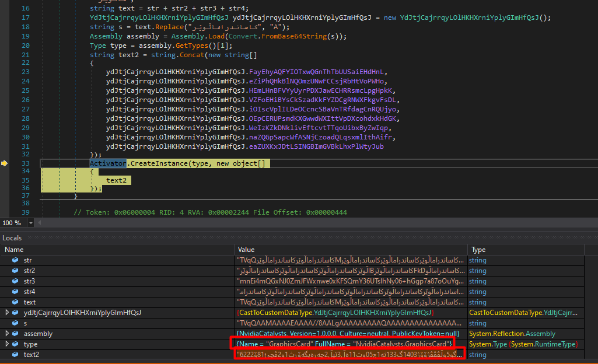Viewport: 598px width, 364px height.
Task: Click the CastToCustomDataType value in Locals
Action: (335, 313)
